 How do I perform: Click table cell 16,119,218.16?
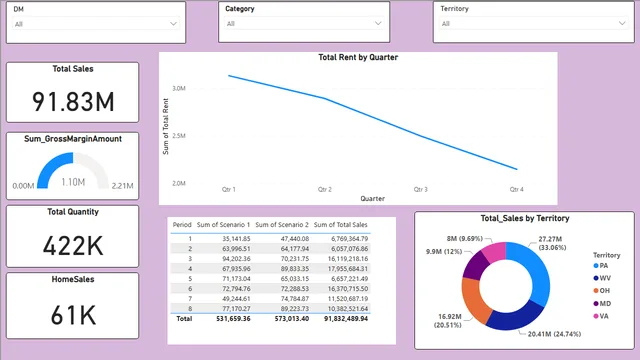coord(348,259)
